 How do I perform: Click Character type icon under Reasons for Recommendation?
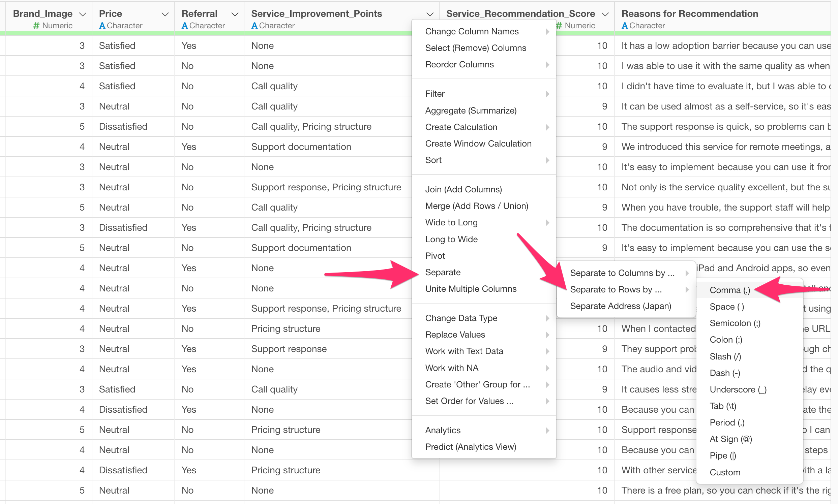tap(625, 26)
